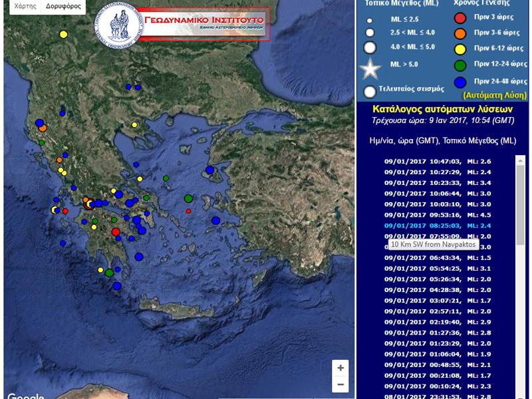This screenshot has height=399, width=532.
Task: Open the 09:53:16 ML 4.5 earthquake entry
Action: coord(438,215)
